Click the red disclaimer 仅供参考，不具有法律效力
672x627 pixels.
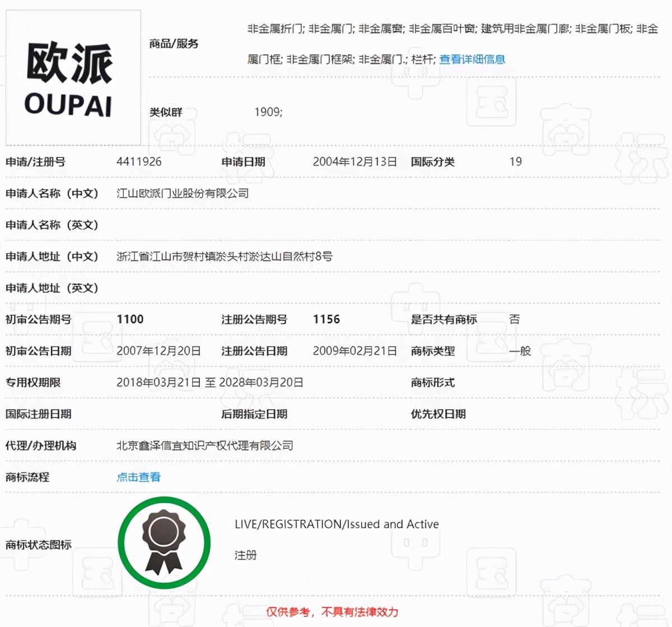[x=332, y=612]
